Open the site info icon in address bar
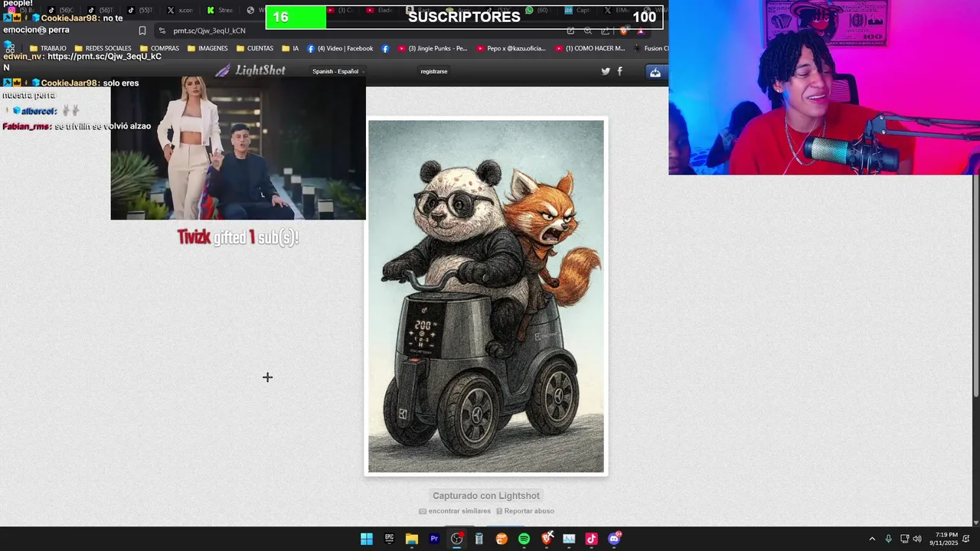Viewport: 980px width, 551px height. 162,31
